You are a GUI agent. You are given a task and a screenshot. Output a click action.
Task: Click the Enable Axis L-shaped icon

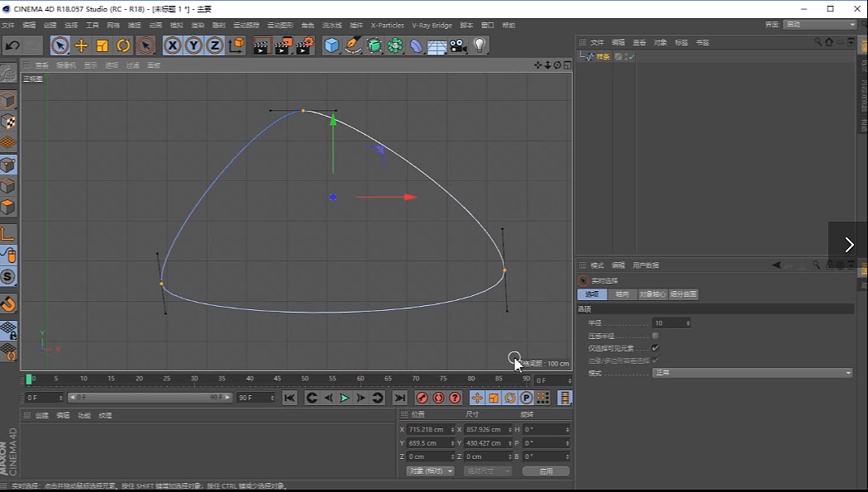[8, 234]
